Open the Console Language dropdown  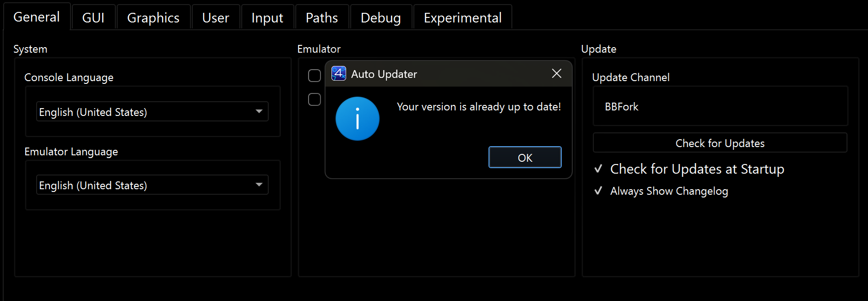click(x=152, y=112)
